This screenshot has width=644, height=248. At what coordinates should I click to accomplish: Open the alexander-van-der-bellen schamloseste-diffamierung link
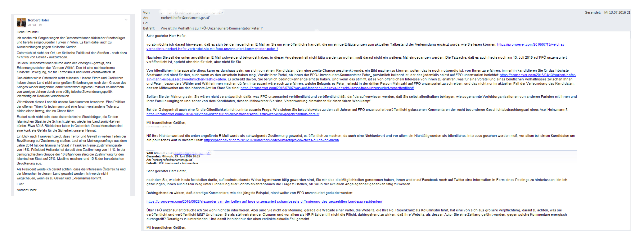[x=264, y=202]
